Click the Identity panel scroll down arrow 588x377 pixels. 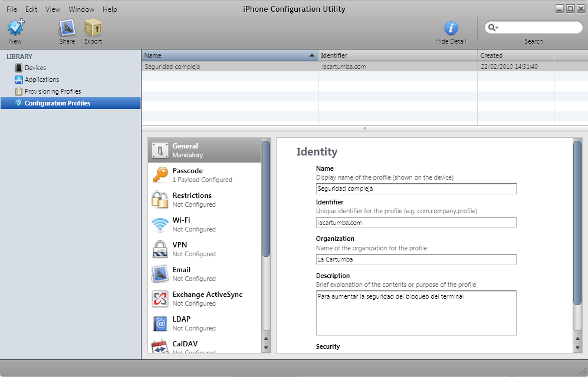577,348
